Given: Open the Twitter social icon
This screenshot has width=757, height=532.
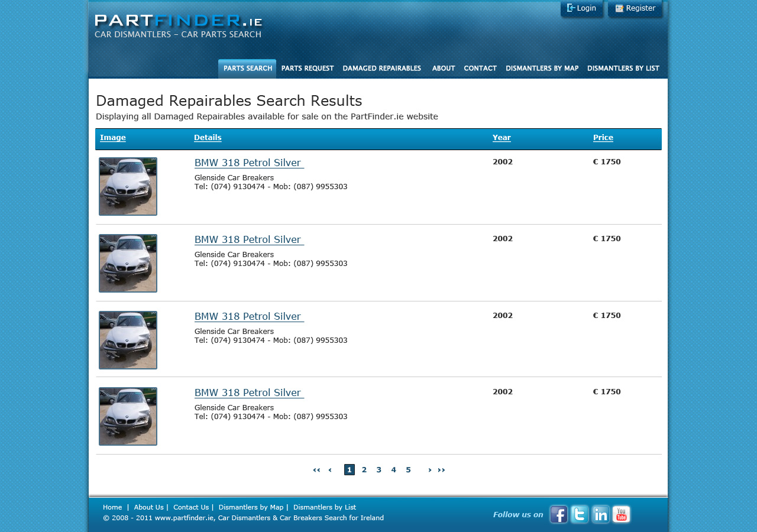Looking at the screenshot, I should tap(580, 514).
